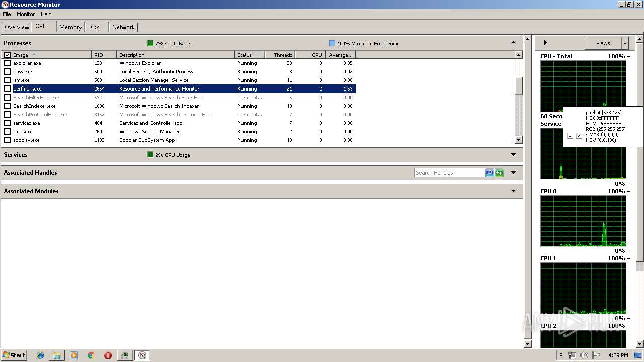This screenshot has width=644, height=362.
Task: Open the Action Center flag icon
Action: pos(596,355)
